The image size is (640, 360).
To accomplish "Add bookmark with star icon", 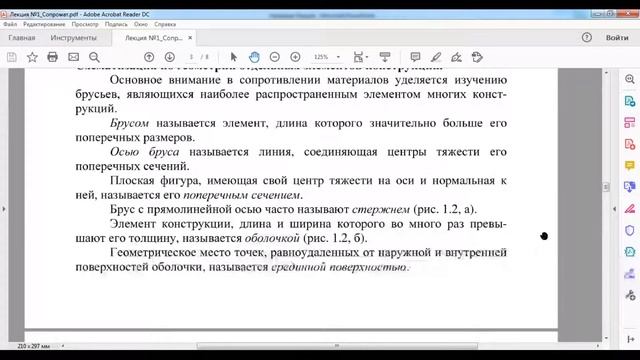I will click(x=32, y=57).
